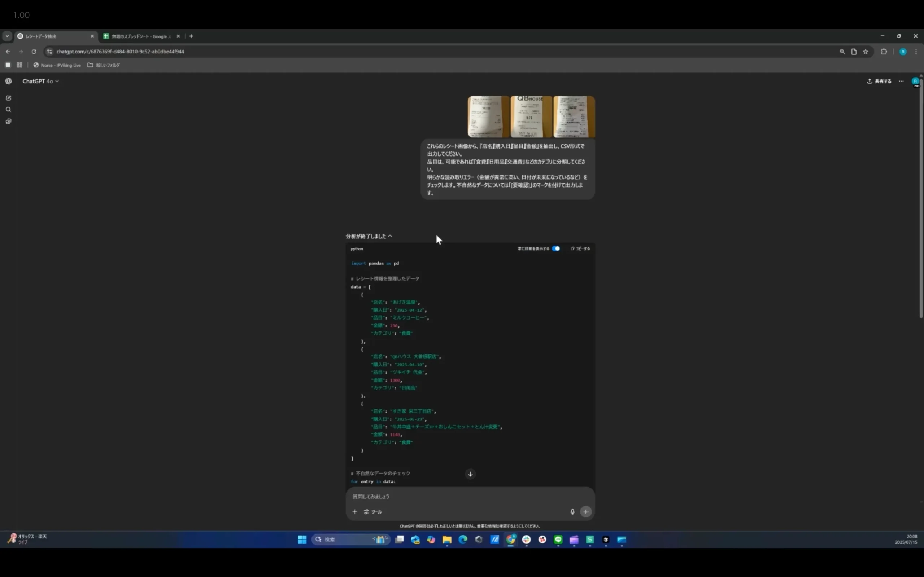The width and height of the screenshot is (924, 577).
Task: Collapse the 分析が終了しました section
Action: 369,236
